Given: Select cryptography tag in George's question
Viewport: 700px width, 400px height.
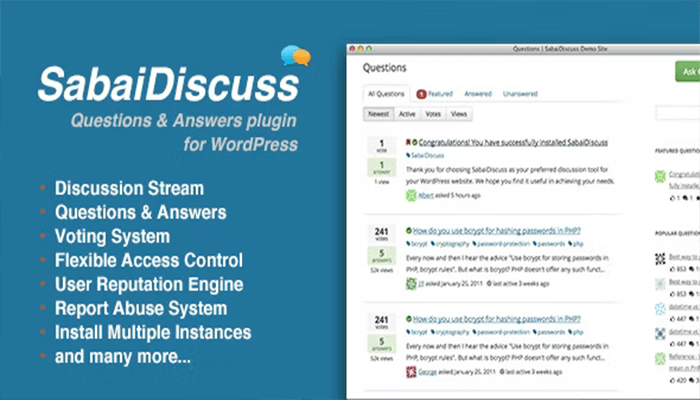Looking at the screenshot, I should (x=450, y=332).
